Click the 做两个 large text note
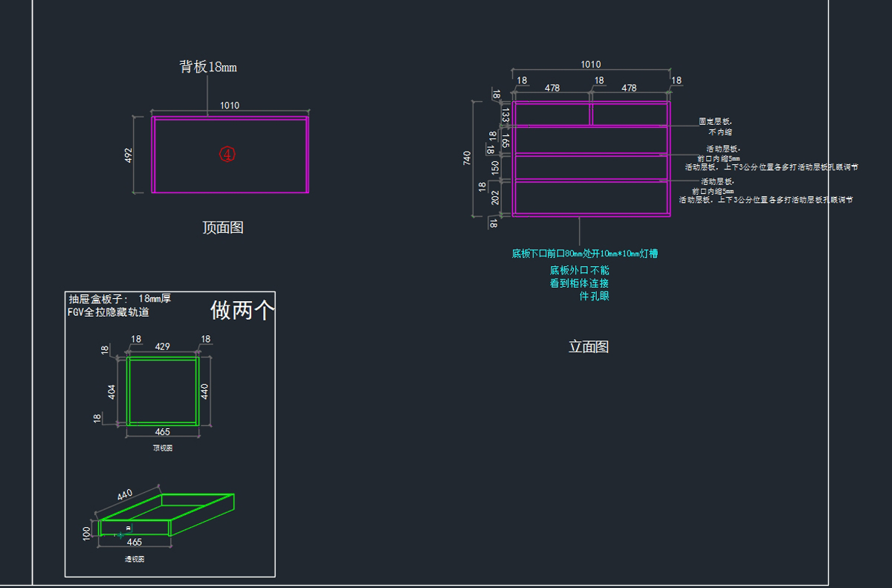The height and width of the screenshot is (588, 892). pyautogui.click(x=242, y=310)
